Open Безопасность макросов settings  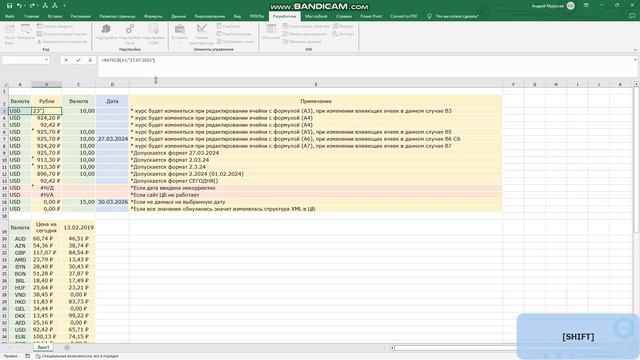[62, 42]
